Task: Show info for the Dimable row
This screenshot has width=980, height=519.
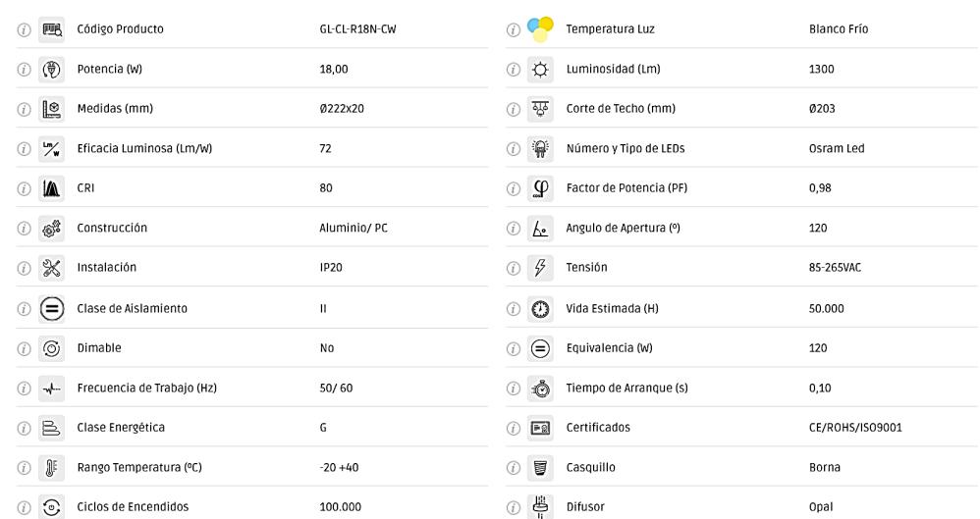Action: click(22, 348)
